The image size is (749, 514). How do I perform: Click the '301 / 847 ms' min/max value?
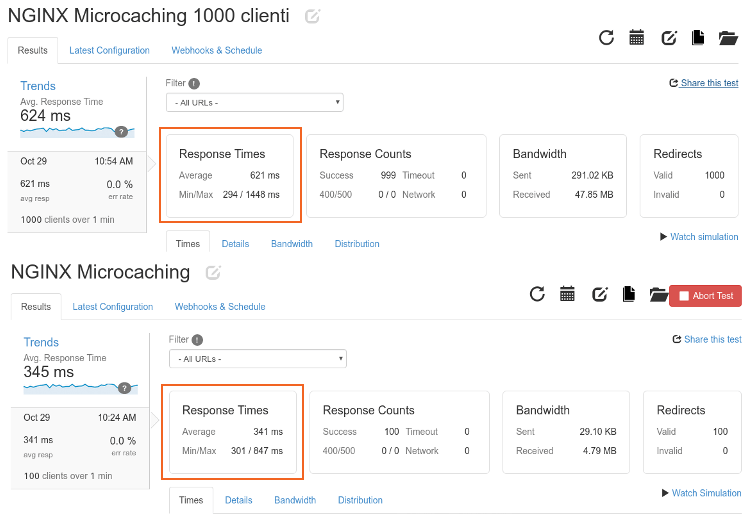257,450
